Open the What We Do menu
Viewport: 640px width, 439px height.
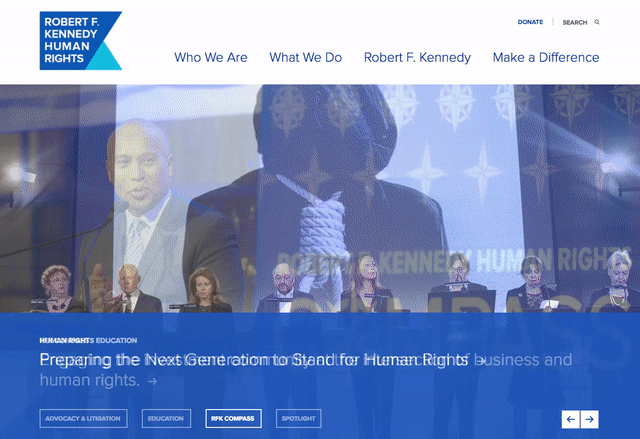click(305, 58)
